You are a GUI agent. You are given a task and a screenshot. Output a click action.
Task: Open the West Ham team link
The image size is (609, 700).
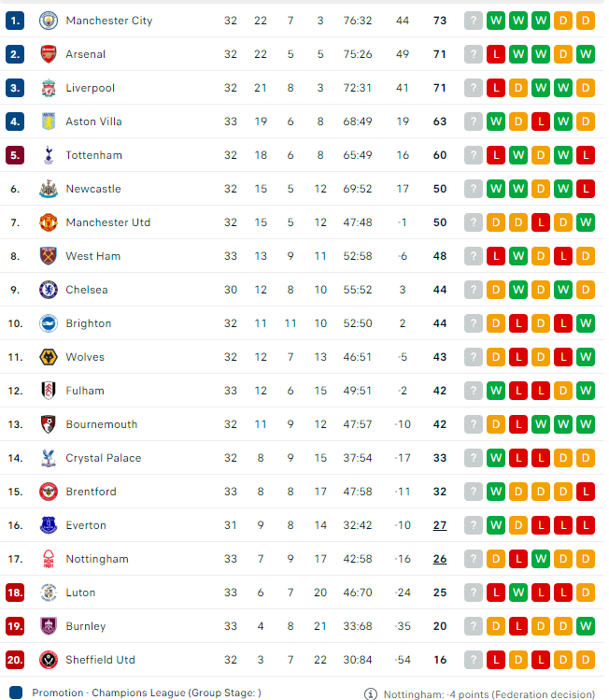(92, 256)
